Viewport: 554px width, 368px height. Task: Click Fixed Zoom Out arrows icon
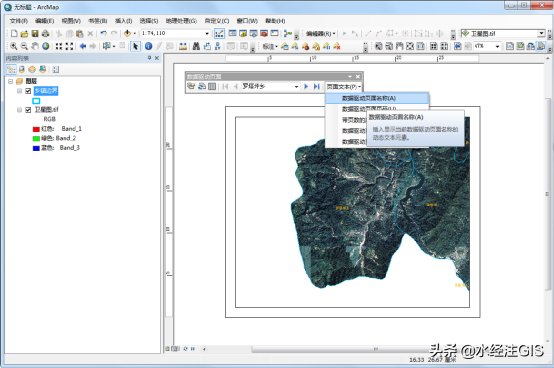[70, 46]
